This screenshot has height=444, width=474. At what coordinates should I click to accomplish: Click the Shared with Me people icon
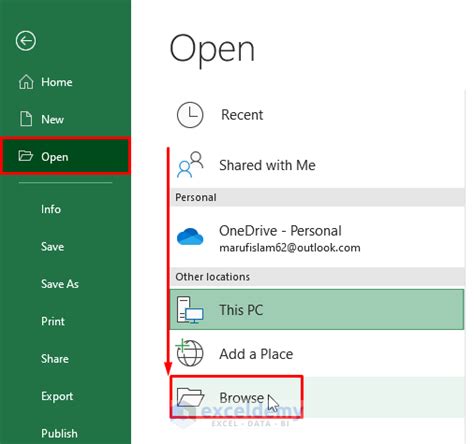pyautogui.click(x=190, y=165)
